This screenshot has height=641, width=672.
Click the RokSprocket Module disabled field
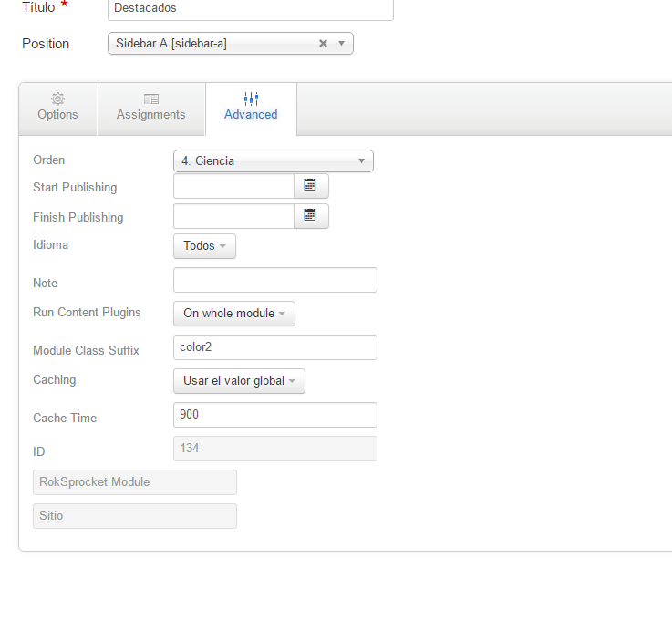click(x=135, y=482)
